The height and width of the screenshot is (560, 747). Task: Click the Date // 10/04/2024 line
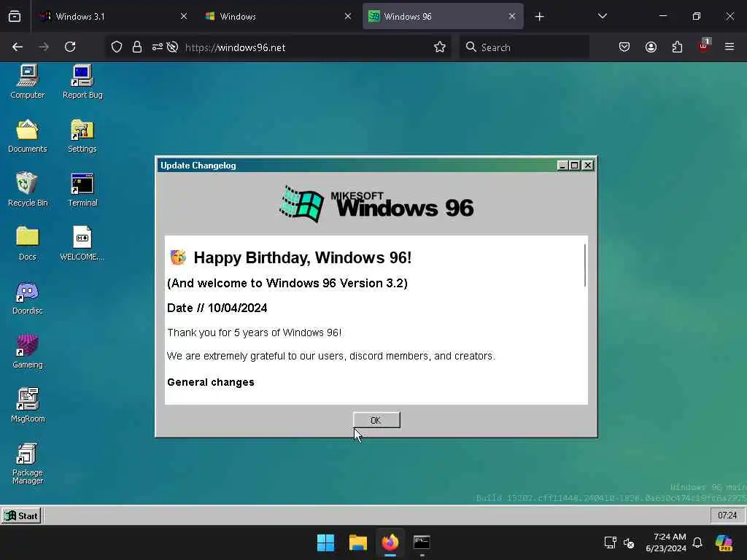pos(217,308)
